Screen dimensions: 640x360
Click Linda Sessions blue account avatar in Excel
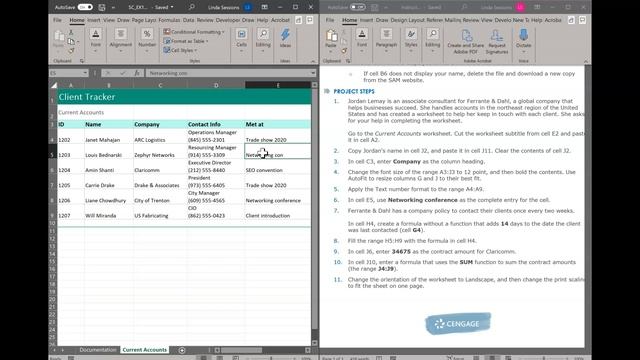[x=247, y=7]
